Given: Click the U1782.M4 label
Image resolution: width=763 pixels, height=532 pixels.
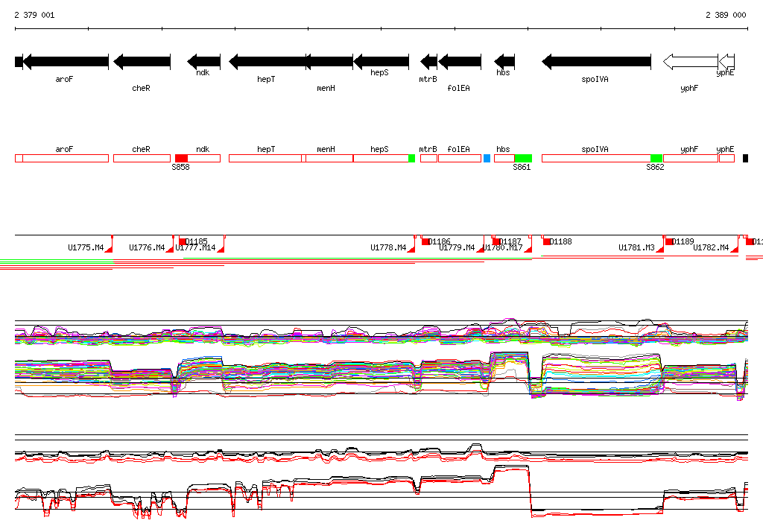Looking at the screenshot, I should click(x=711, y=248).
